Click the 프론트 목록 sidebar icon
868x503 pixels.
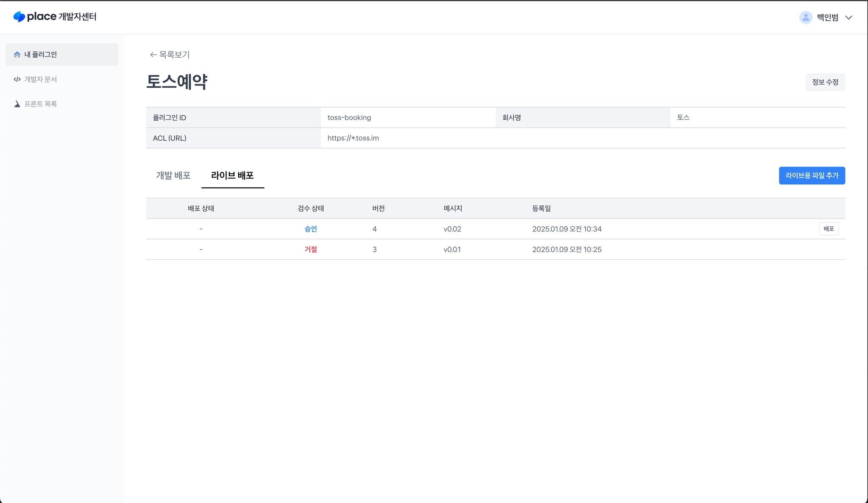(x=17, y=104)
